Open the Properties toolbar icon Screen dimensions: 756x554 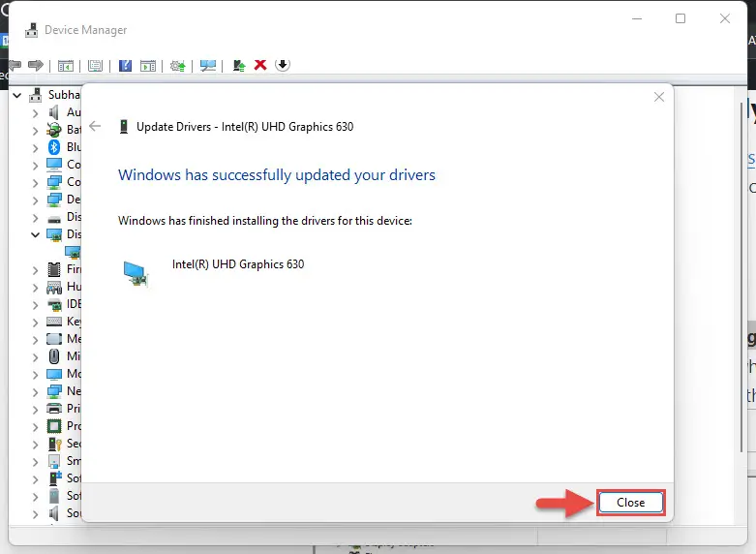click(x=95, y=65)
